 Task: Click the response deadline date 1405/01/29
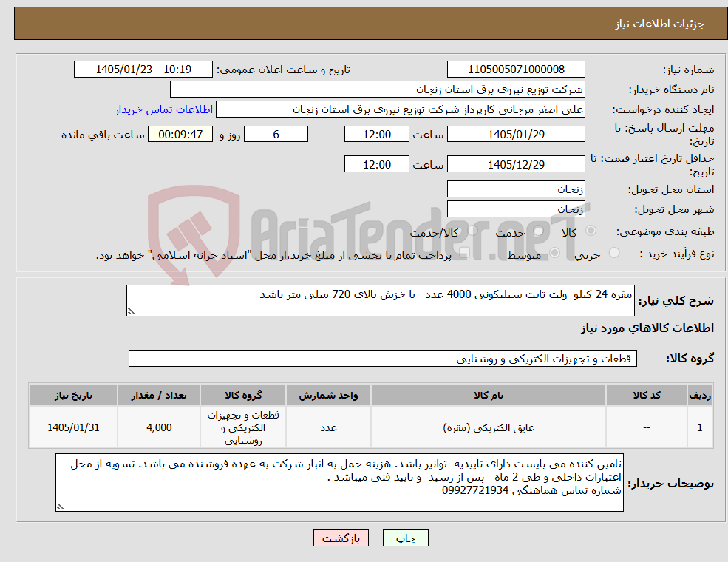click(x=516, y=135)
